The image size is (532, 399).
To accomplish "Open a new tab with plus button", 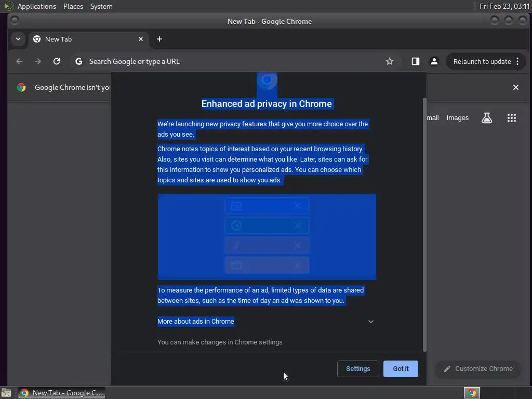I will pyautogui.click(x=159, y=39).
